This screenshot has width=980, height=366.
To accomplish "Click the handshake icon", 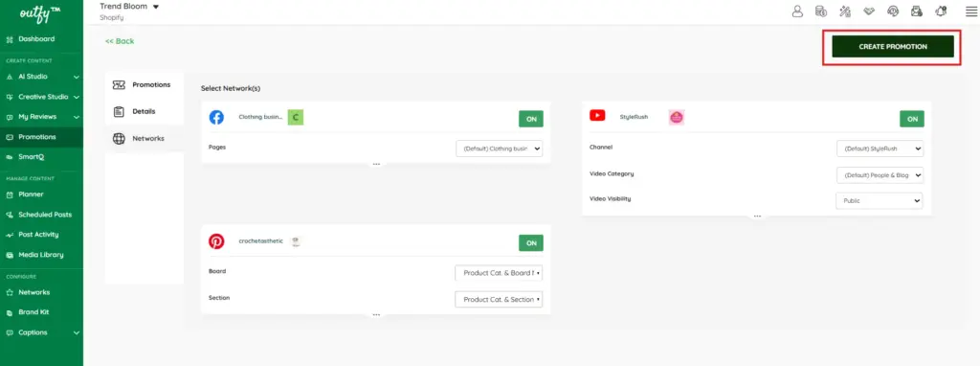I will (x=869, y=11).
